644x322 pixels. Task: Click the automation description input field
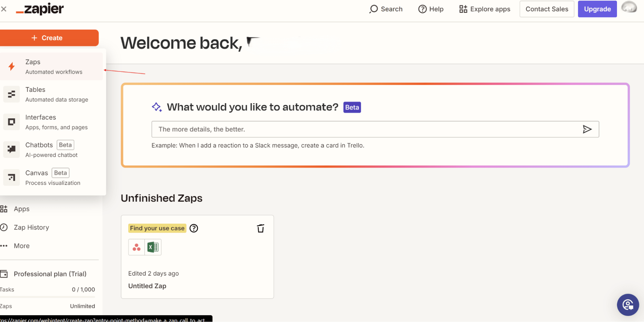[354, 129]
